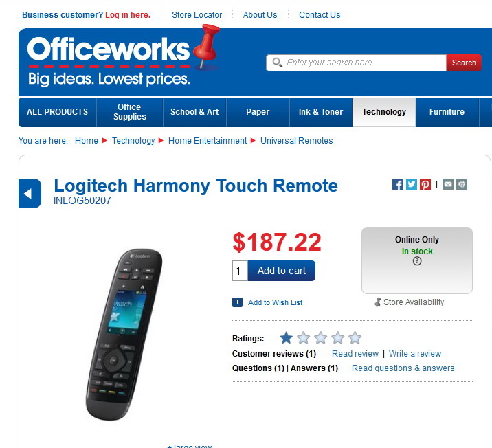Add the Harmony remote to cart
Screen dimensions: 492x448
tap(282, 271)
